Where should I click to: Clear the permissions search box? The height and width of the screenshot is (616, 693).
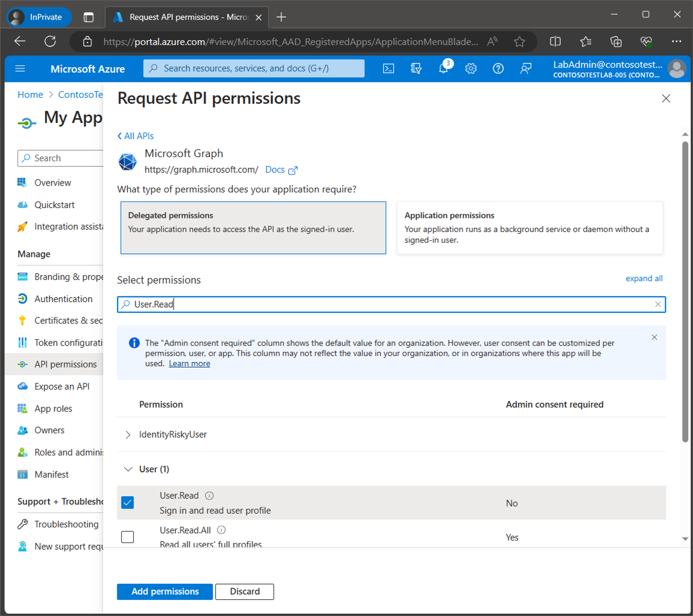coord(658,304)
